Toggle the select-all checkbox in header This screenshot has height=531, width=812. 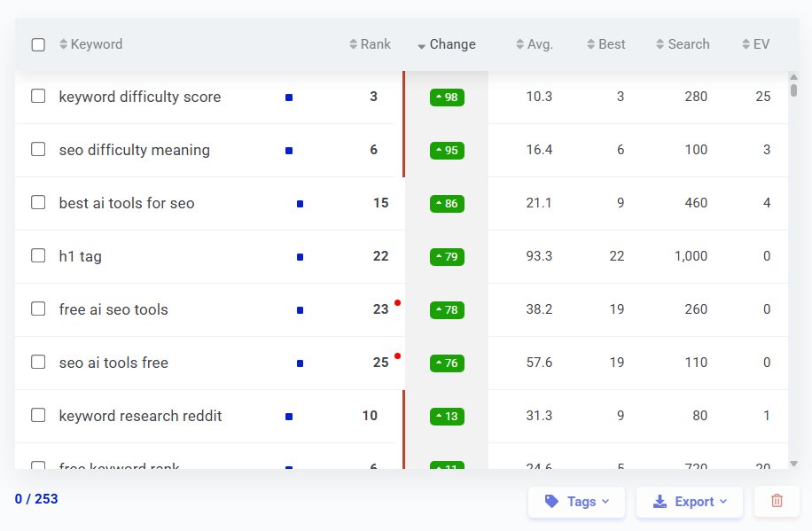point(38,44)
